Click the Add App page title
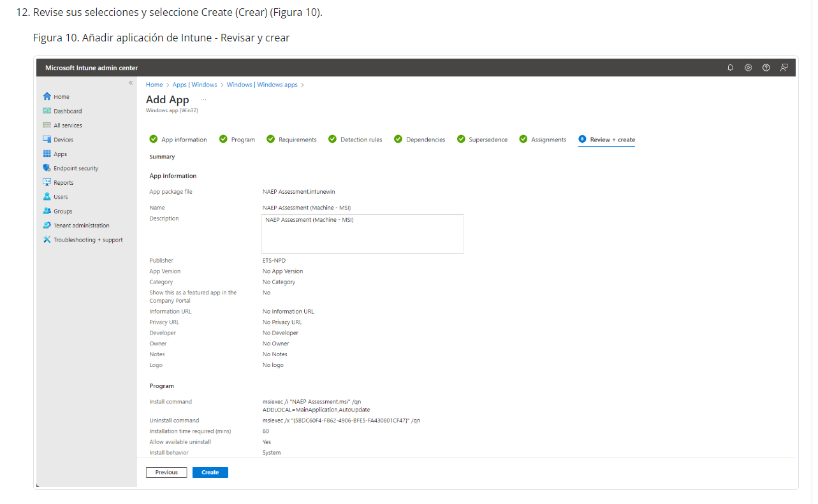Image resolution: width=818 pixels, height=504 pixels. click(x=168, y=99)
